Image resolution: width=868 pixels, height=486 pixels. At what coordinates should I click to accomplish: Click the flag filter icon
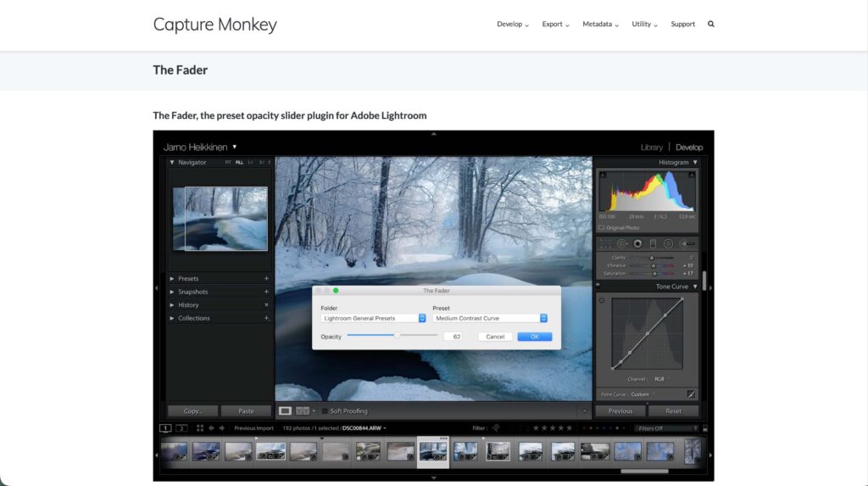pos(496,427)
